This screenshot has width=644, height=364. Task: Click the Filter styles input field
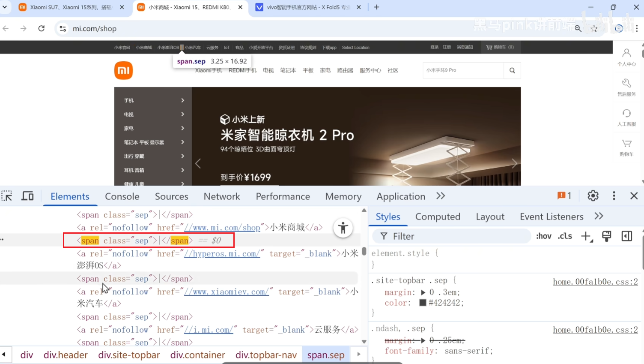tap(452, 236)
